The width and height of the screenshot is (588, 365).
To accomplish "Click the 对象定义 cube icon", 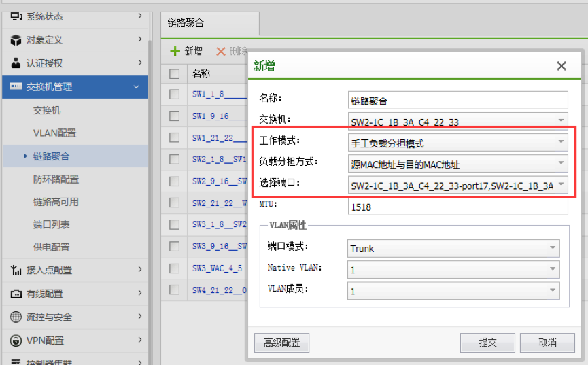I will pos(16,40).
